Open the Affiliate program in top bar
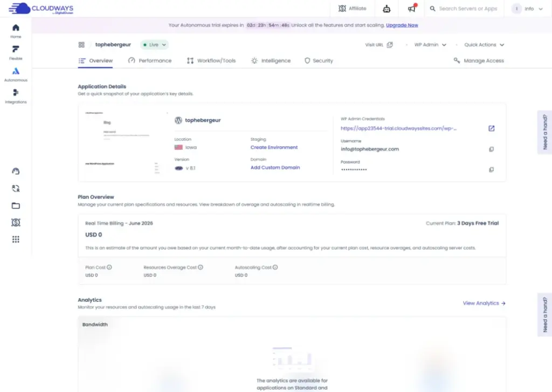Image resolution: width=552 pixels, height=392 pixels. (x=352, y=9)
